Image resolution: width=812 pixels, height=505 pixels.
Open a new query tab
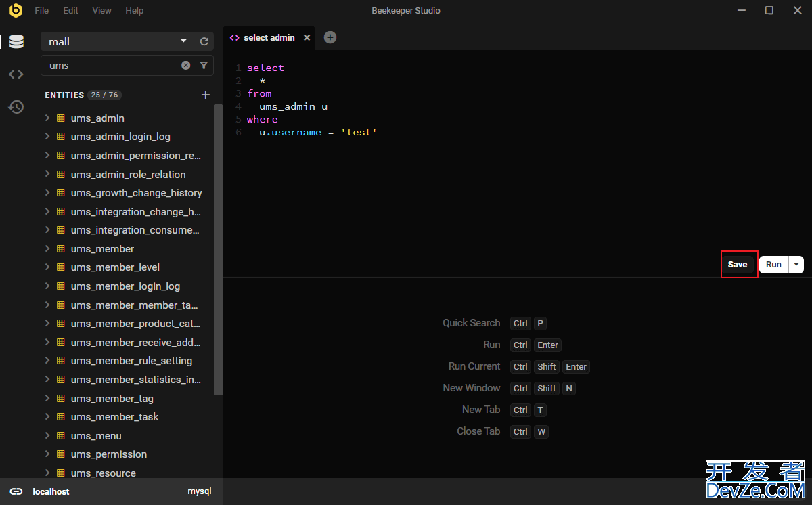coord(330,37)
